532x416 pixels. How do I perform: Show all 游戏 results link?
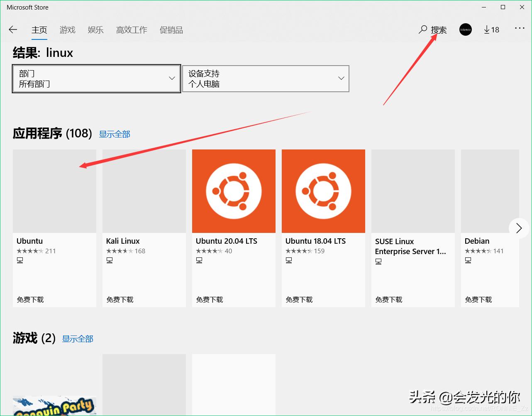click(x=78, y=339)
